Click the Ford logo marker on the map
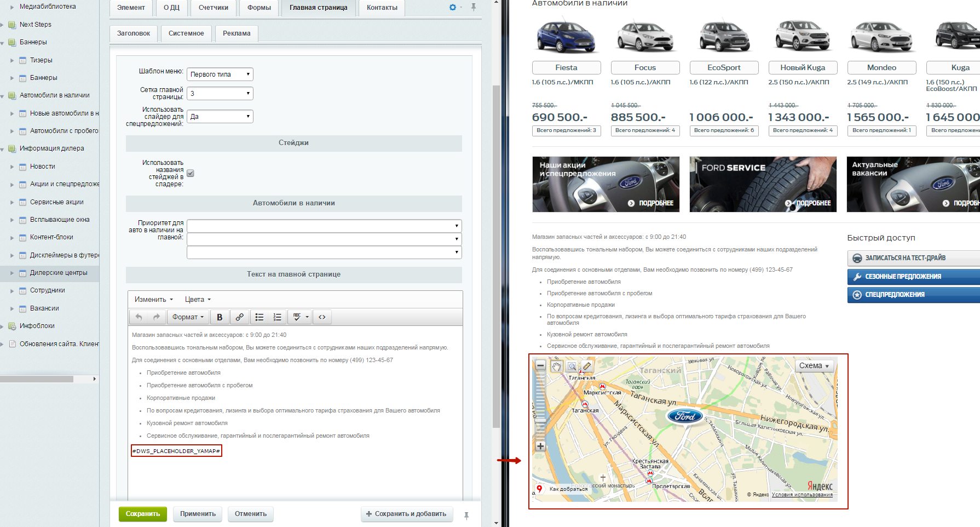 coord(685,416)
